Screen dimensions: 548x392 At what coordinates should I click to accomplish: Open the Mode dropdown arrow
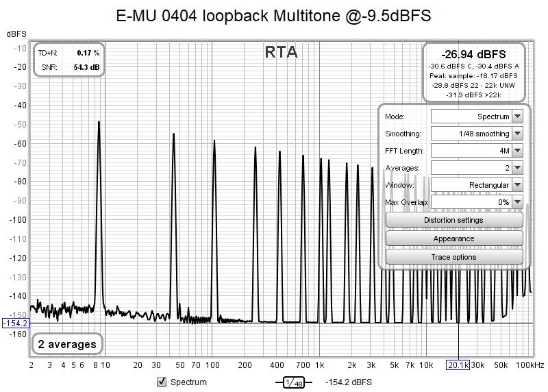(518, 117)
